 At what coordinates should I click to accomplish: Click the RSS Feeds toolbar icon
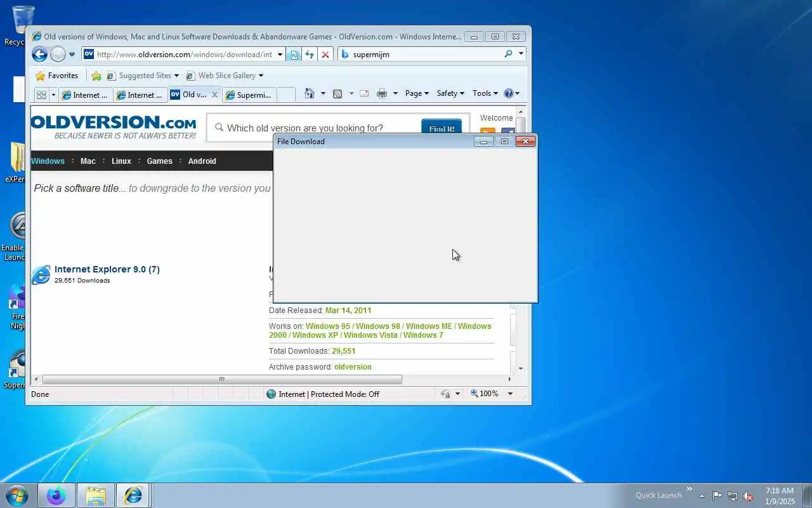(x=337, y=93)
